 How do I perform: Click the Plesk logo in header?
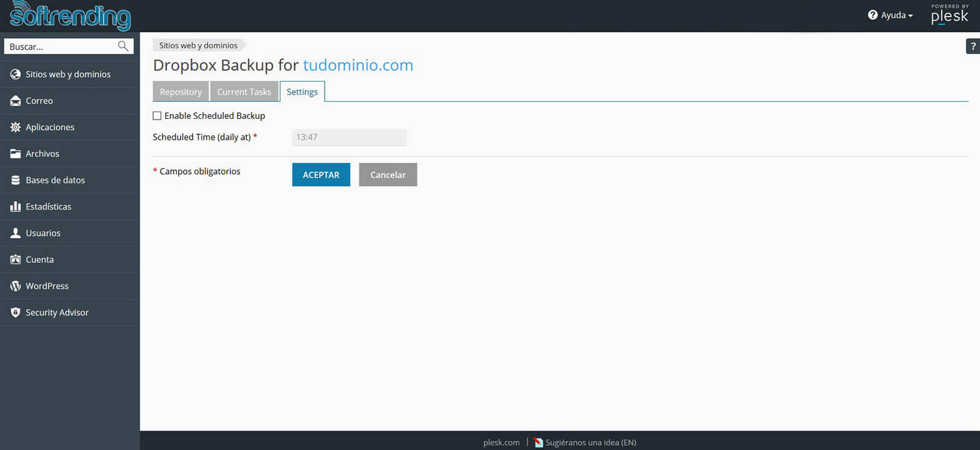tap(949, 14)
